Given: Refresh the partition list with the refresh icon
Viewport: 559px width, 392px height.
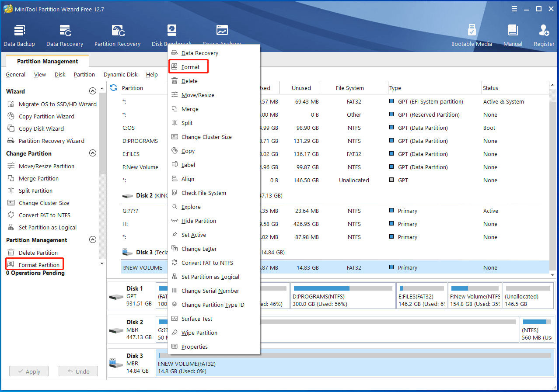Looking at the screenshot, I should coord(114,88).
